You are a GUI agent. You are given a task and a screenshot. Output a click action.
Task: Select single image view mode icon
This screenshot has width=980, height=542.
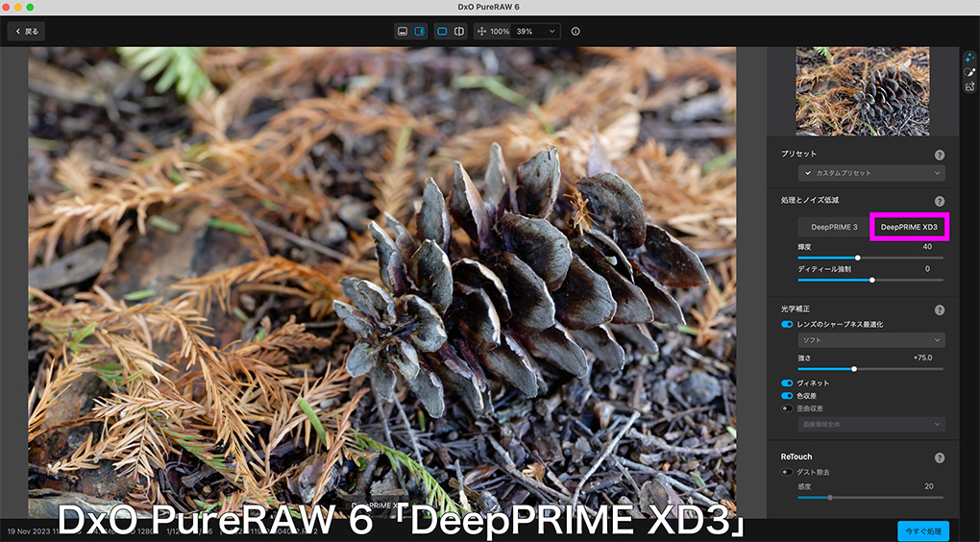442,32
